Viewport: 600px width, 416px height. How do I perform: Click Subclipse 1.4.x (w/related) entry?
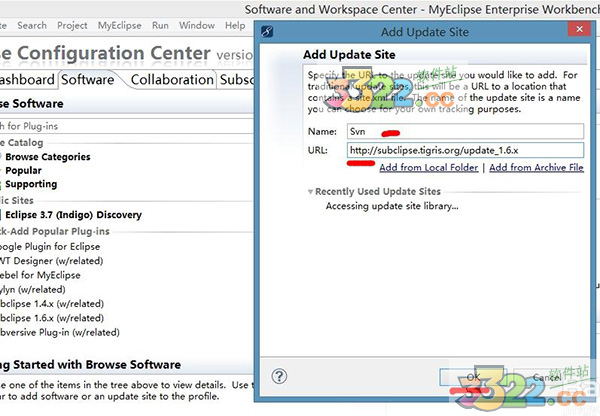(x=52, y=304)
